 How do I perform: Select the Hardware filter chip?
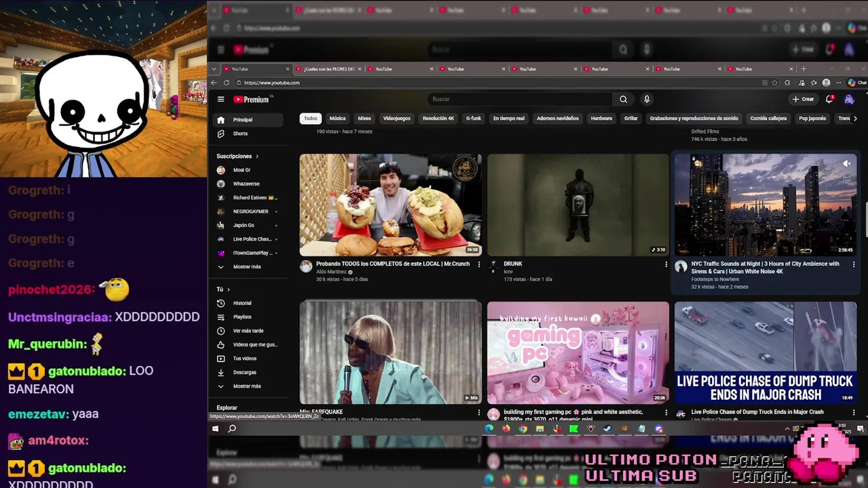601,119
